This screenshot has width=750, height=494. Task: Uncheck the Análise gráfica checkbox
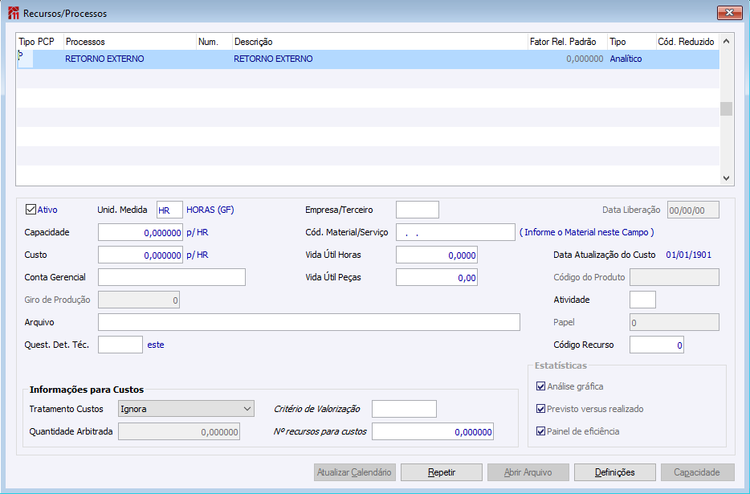pyautogui.click(x=540, y=386)
